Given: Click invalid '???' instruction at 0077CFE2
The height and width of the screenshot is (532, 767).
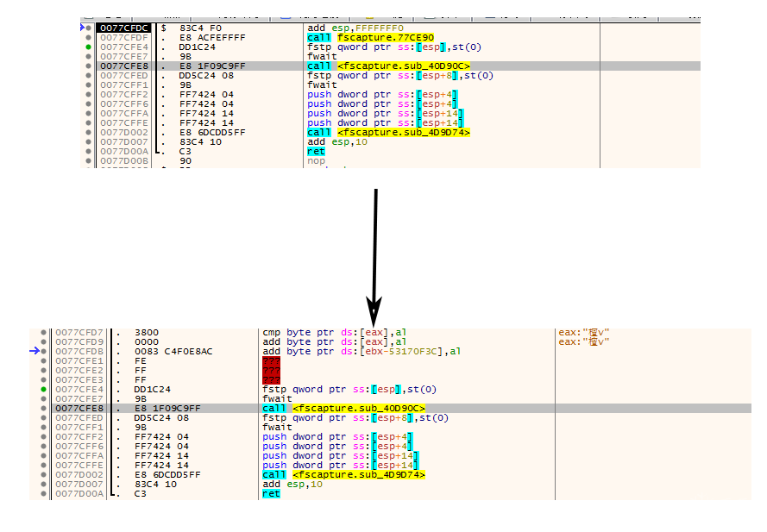Looking at the screenshot, I should tap(272, 370).
